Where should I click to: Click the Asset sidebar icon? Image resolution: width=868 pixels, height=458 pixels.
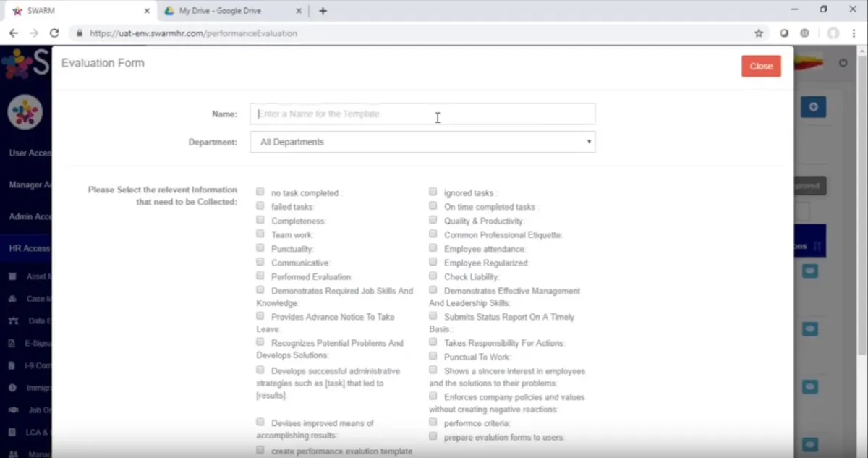13,276
